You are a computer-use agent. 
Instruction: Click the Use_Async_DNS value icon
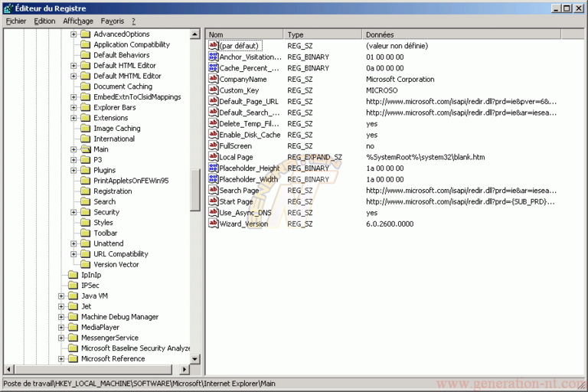pos(214,212)
